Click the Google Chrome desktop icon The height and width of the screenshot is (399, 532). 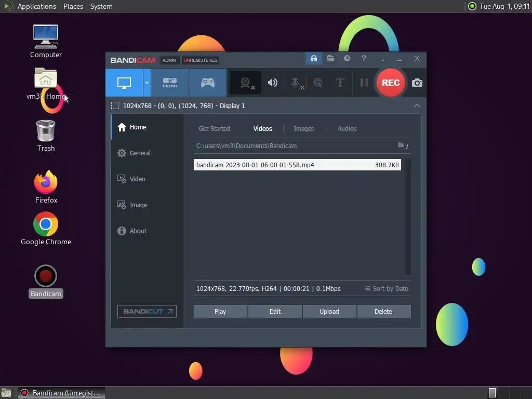[x=46, y=229]
